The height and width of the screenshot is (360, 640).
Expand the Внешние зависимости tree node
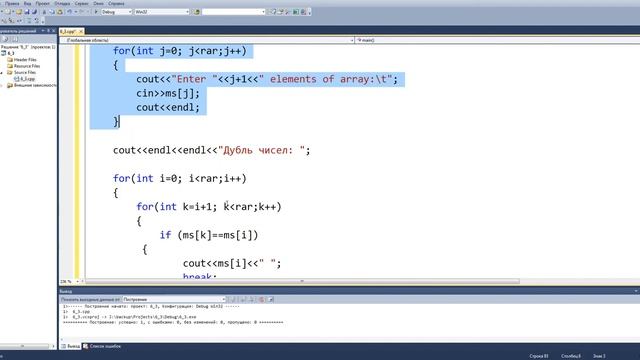tap(2, 86)
